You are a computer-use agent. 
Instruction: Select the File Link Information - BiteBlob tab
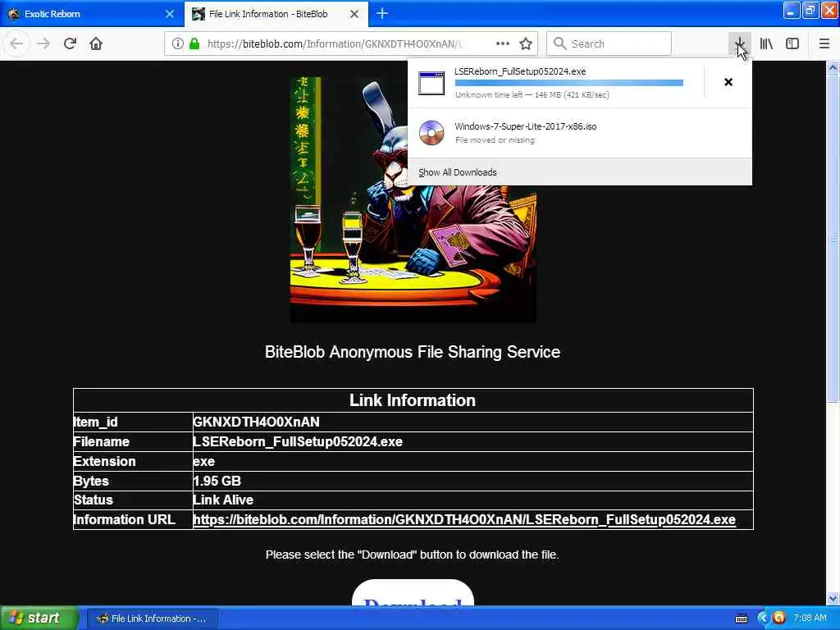pos(276,14)
